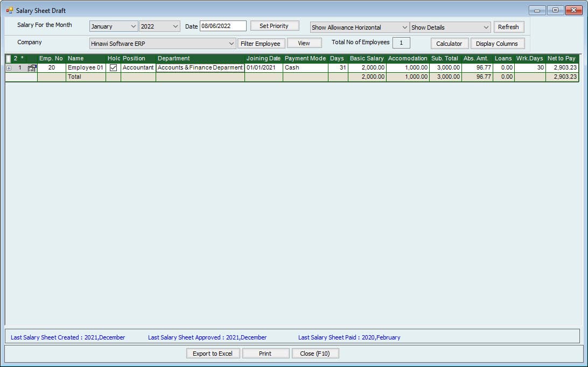Select Employee 01 accommodation 1,000.00 cell
588x367 pixels.
coord(408,68)
